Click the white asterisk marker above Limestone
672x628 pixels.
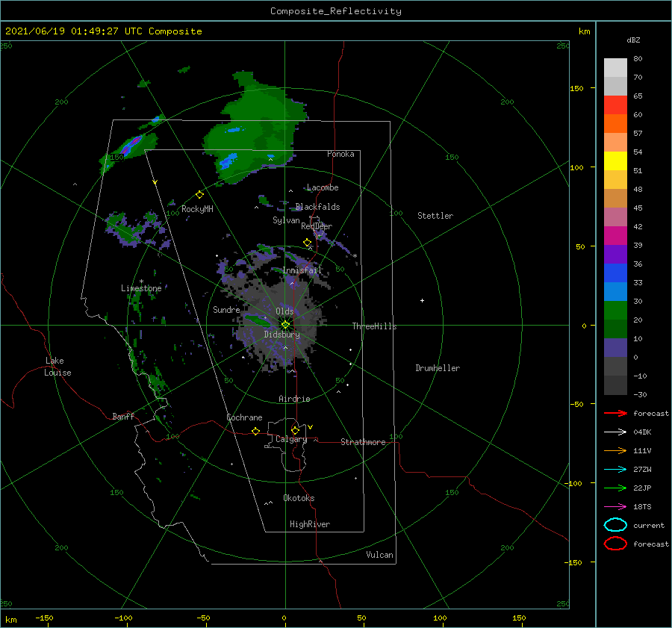click(141, 282)
